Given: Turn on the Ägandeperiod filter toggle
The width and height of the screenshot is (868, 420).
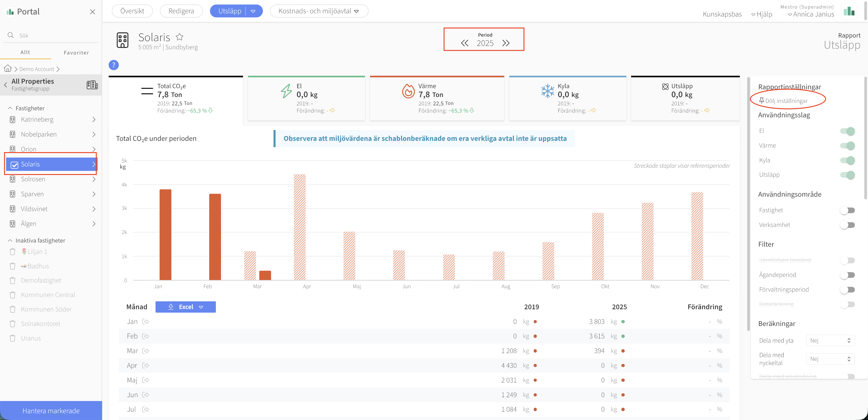Looking at the screenshot, I should 847,275.
